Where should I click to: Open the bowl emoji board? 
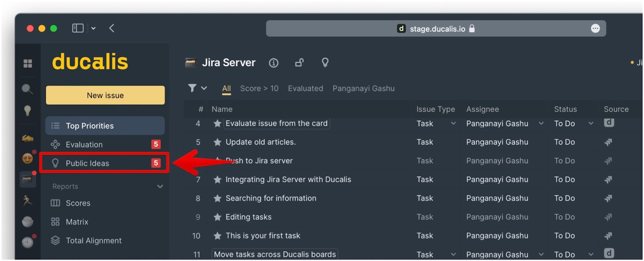pos(27,221)
